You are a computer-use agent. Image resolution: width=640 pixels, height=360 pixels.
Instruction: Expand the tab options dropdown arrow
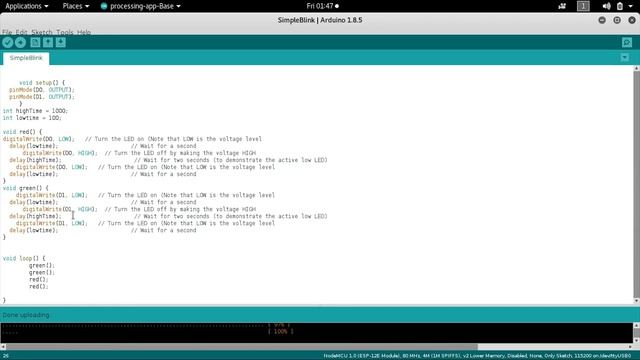pyautogui.click(x=625, y=58)
